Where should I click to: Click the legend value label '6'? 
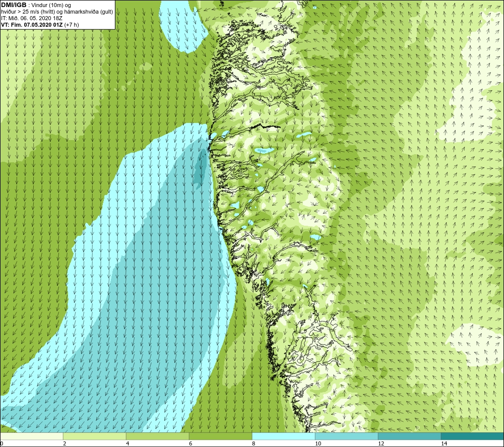pos(191,443)
